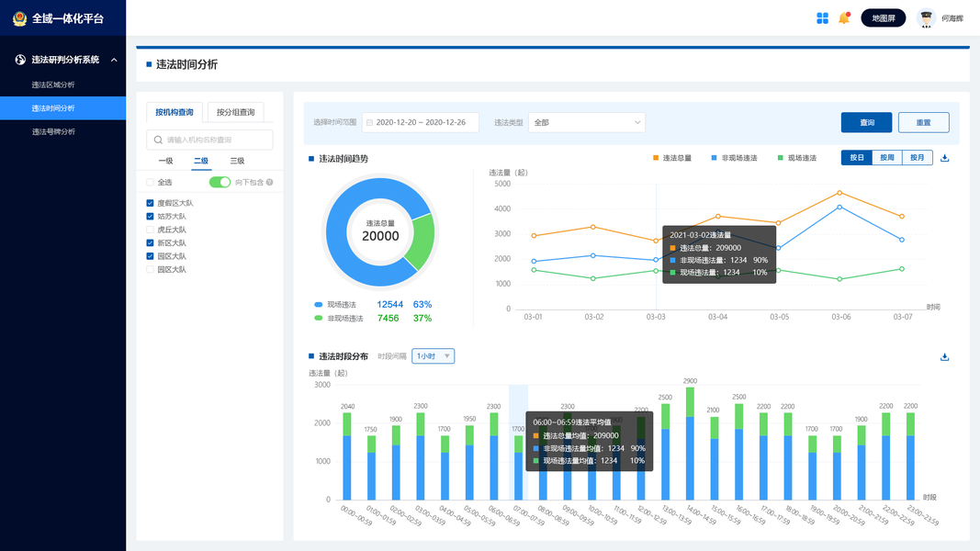Click the notification bell icon

pos(844,17)
